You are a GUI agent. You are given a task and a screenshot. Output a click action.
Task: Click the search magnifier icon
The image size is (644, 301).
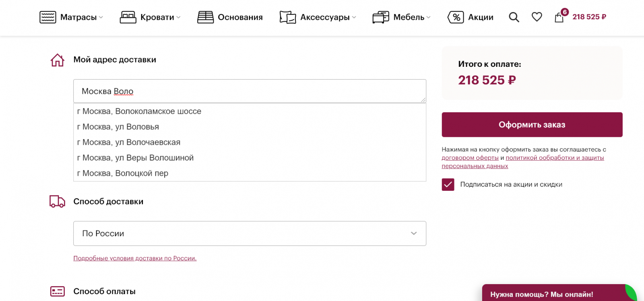pyautogui.click(x=514, y=17)
